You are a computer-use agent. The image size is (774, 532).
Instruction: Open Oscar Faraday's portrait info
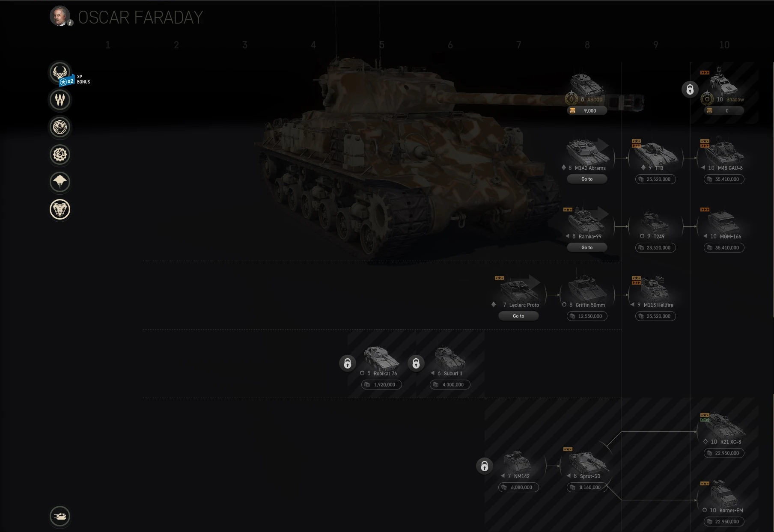(60, 17)
